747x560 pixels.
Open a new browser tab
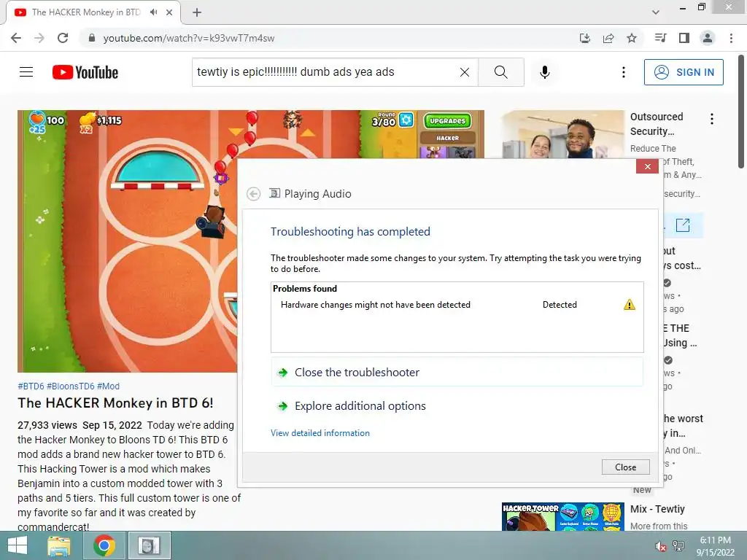click(197, 12)
